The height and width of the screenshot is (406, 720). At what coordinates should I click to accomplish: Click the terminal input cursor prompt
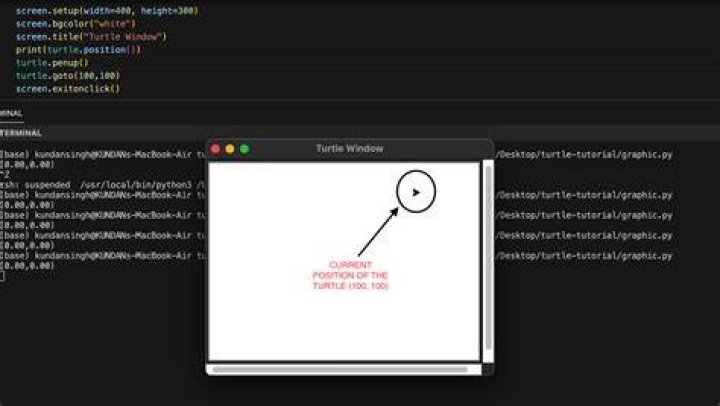coord(2,276)
